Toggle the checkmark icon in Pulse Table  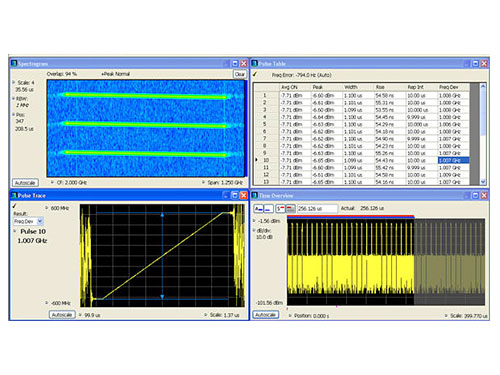[255, 74]
